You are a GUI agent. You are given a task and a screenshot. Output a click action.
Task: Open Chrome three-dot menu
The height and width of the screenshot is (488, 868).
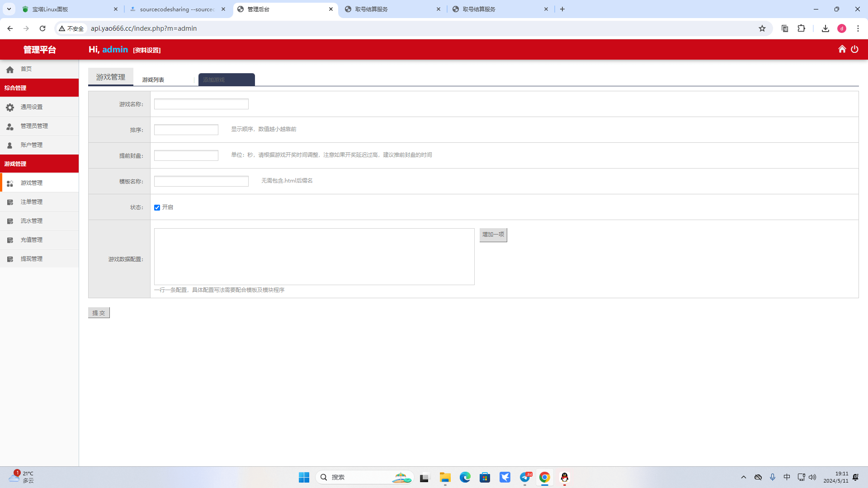[858, 28]
